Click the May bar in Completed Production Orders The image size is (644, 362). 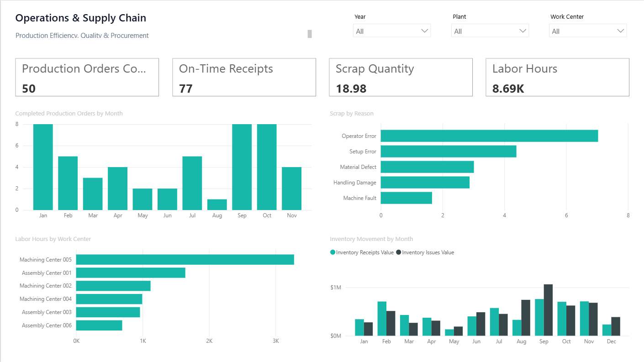143,199
